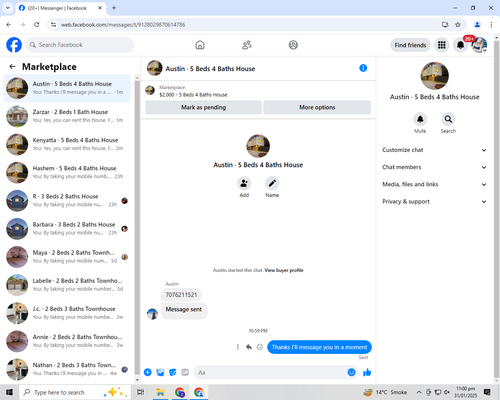React to the sent message with the smiley icon

click(260, 347)
